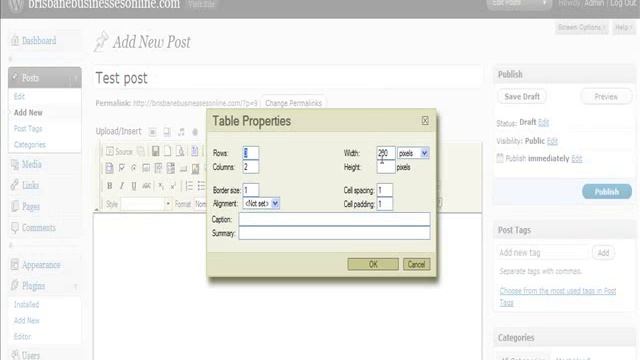640x360 pixels.
Task: Edit the post Visibility setting
Action: pos(552,141)
